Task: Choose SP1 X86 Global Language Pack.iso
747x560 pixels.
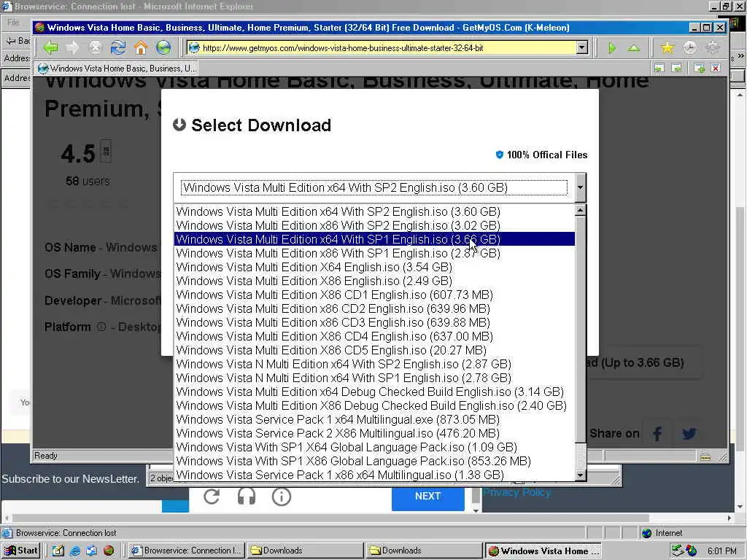Action: click(x=374, y=461)
